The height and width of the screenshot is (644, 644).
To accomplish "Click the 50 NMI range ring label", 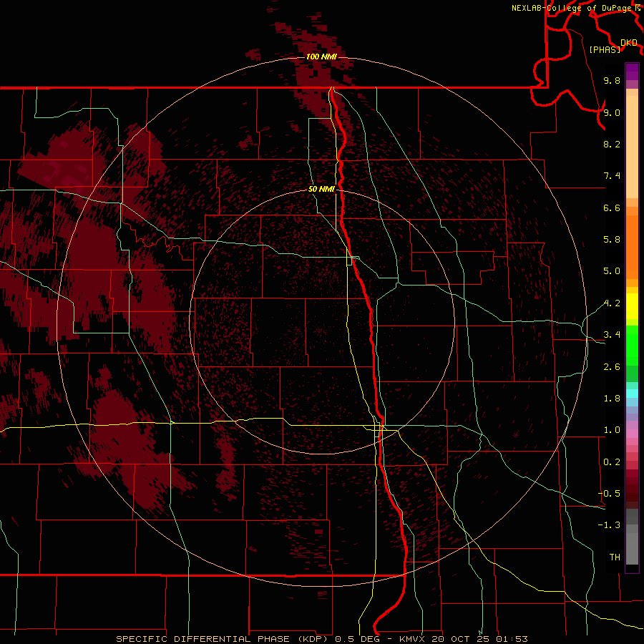I will point(321,190).
